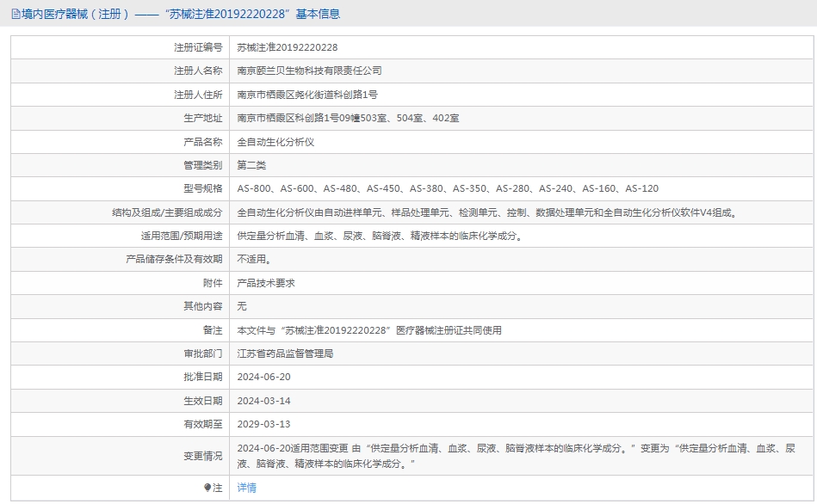Click the round bullet icon beside 注 label

[x=207, y=488]
